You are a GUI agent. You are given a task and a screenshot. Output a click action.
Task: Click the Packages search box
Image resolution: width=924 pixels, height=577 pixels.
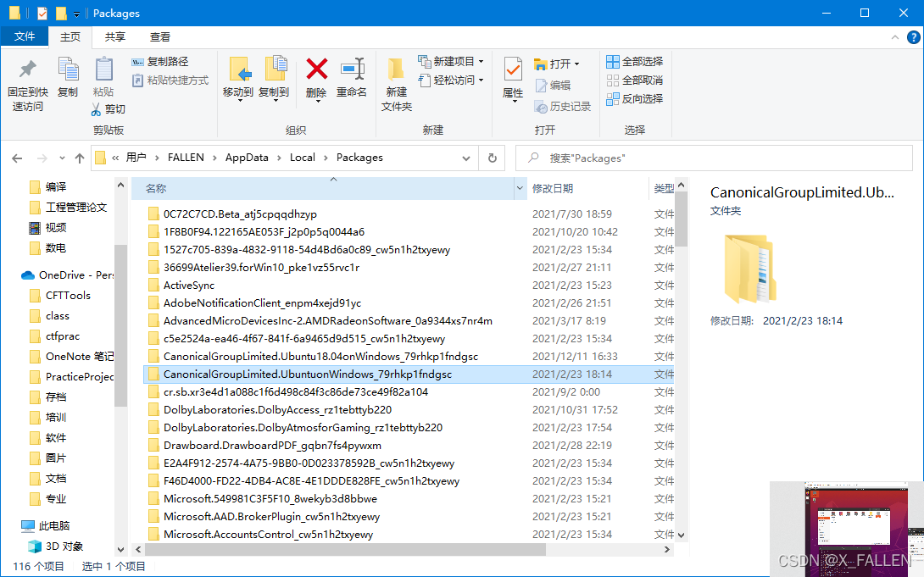(x=715, y=158)
